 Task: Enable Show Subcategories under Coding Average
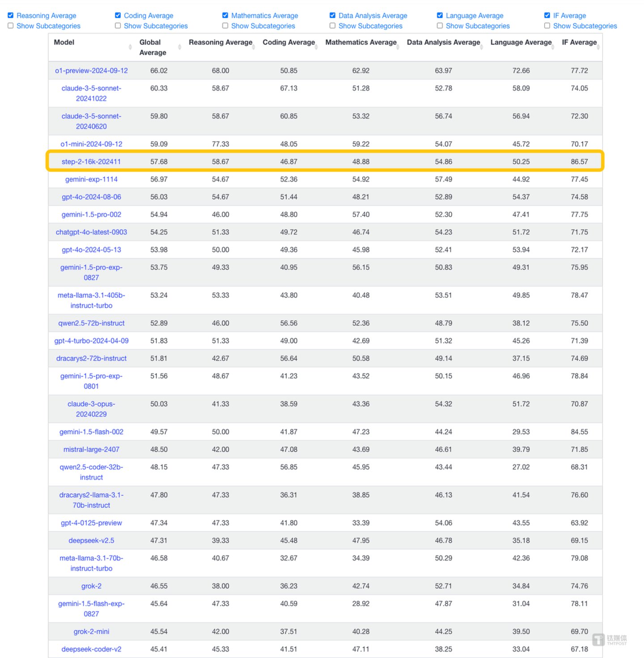pyautogui.click(x=118, y=25)
